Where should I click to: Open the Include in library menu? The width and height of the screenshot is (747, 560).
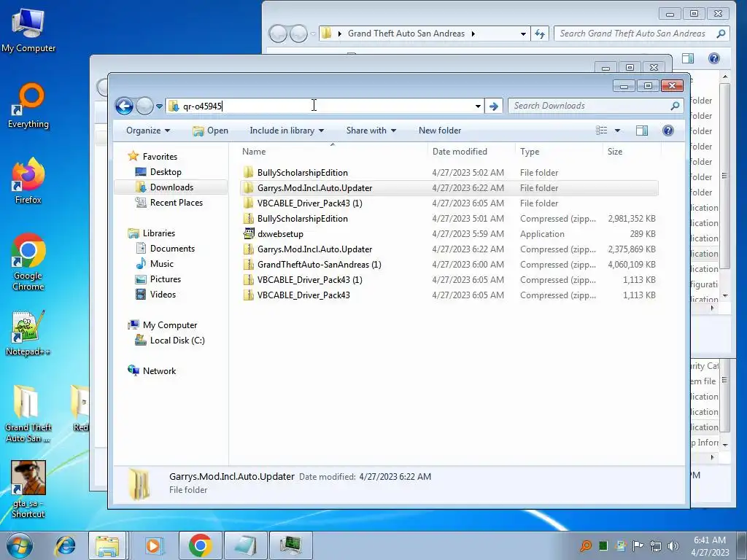(x=287, y=131)
